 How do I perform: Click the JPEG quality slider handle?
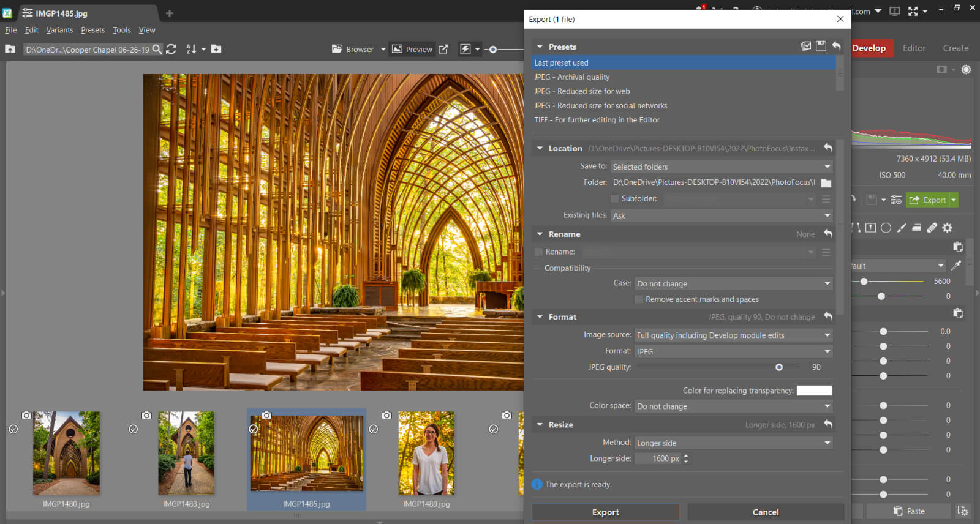tap(779, 367)
